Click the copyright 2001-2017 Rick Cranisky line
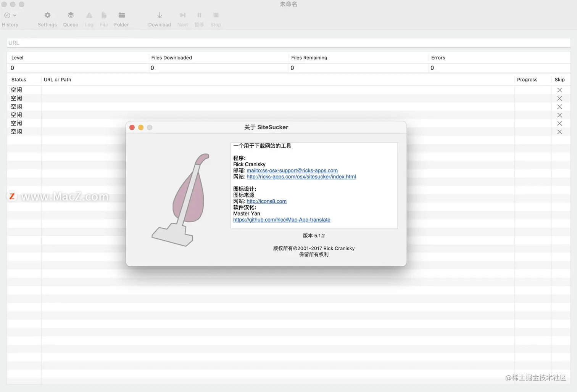Image resolution: width=577 pixels, height=392 pixels. [314, 248]
